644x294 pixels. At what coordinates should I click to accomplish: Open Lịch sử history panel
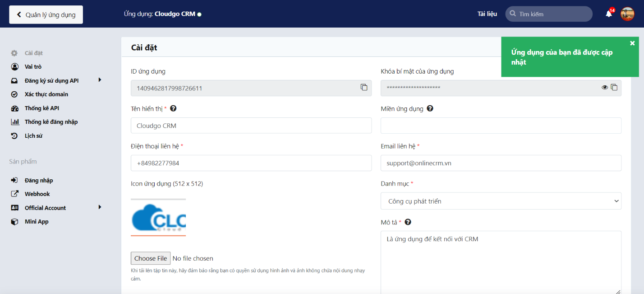[x=33, y=135]
